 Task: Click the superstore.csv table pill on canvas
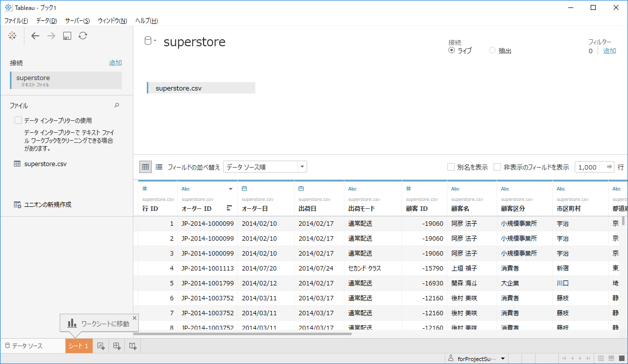(x=201, y=88)
